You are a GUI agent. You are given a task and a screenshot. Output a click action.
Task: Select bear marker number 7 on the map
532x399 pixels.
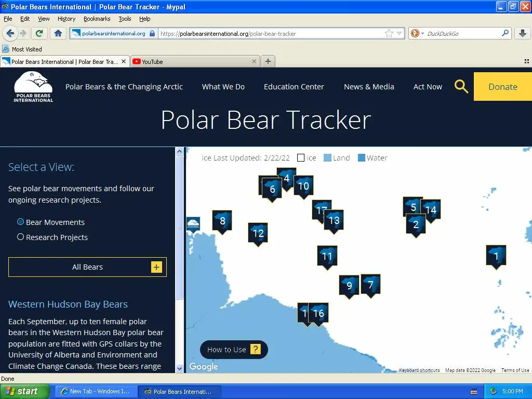[370, 285]
